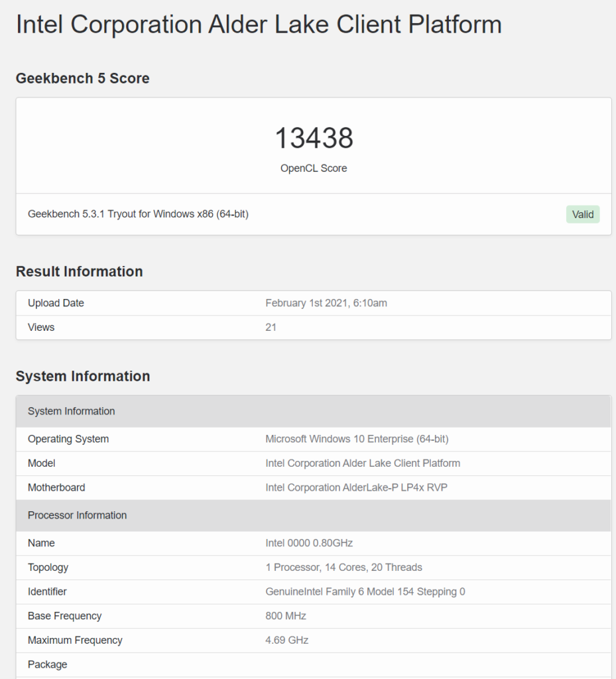This screenshot has height=679, width=616.
Task: Click the Model value in system table
Action: click(362, 463)
